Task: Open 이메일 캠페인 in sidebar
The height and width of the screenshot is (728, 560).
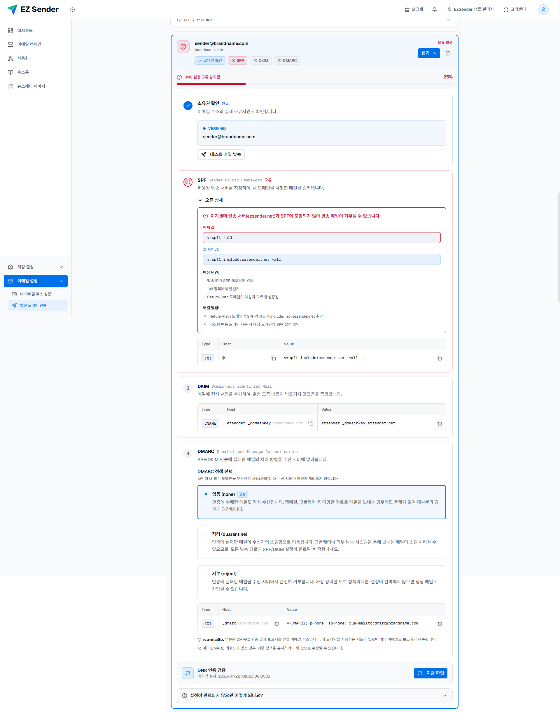Action: click(x=36, y=44)
